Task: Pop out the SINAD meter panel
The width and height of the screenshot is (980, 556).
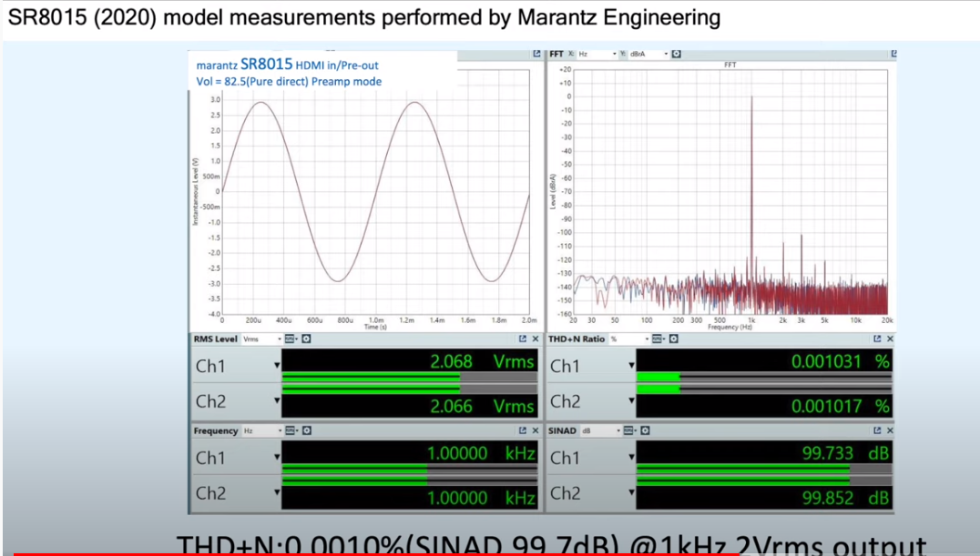Action: click(x=877, y=431)
